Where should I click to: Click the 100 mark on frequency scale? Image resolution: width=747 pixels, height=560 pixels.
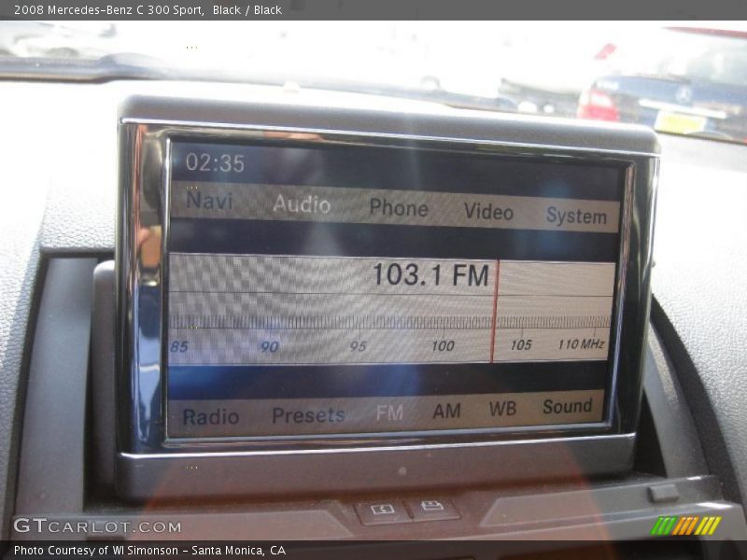[x=443, y=345]
